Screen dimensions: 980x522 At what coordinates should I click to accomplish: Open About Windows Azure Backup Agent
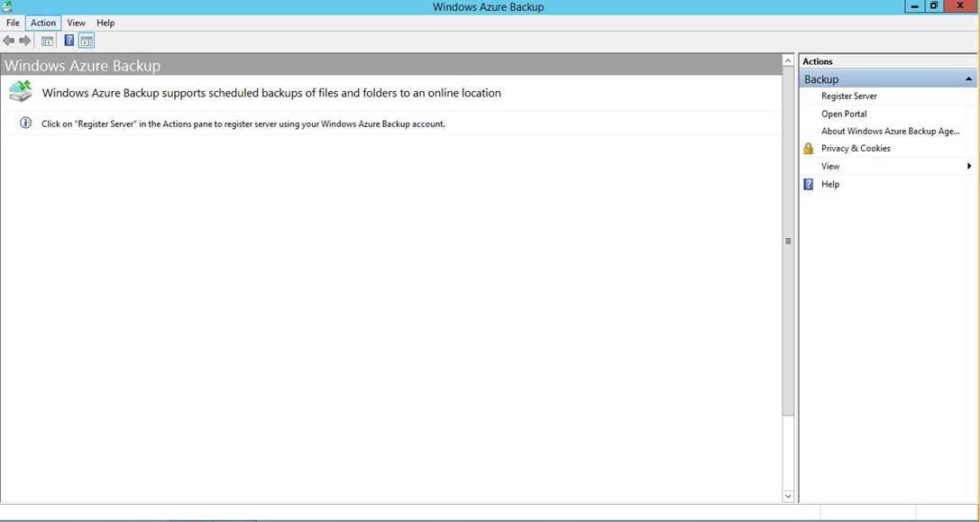pyautogui.click(x=890, y=132)
